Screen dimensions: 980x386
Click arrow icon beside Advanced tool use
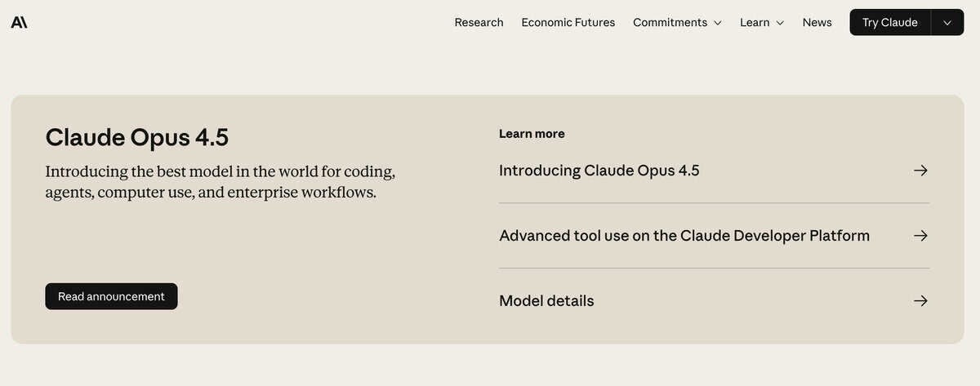920,236
